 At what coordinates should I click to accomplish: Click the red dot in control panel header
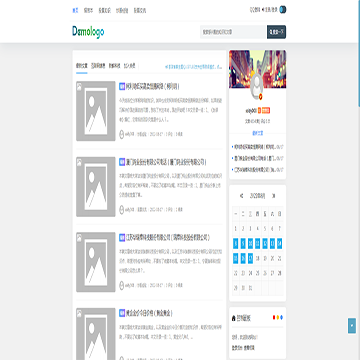coord(274,317)
